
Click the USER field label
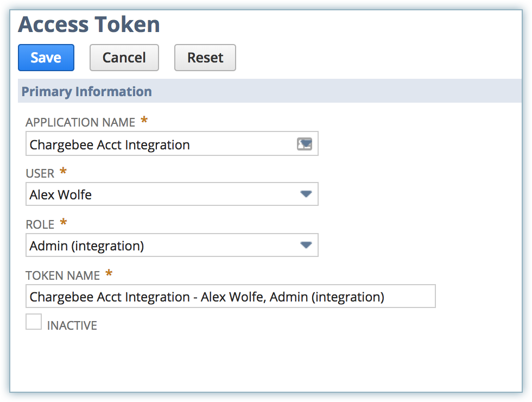point(40,173)
